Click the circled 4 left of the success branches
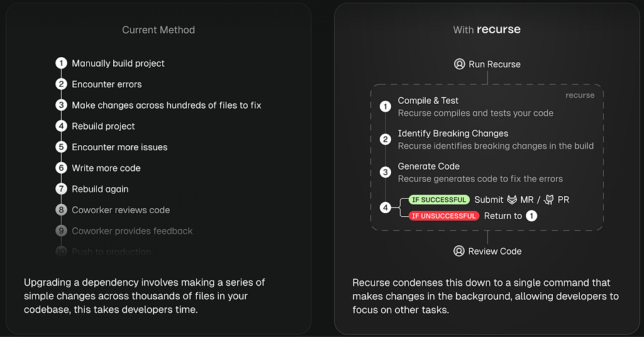 (386, 207)
